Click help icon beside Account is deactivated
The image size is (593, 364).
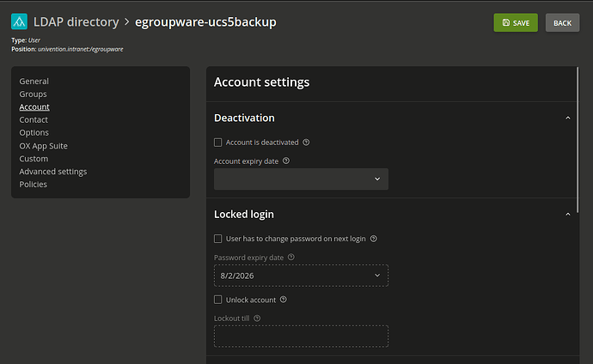click(x=307, y=143)
